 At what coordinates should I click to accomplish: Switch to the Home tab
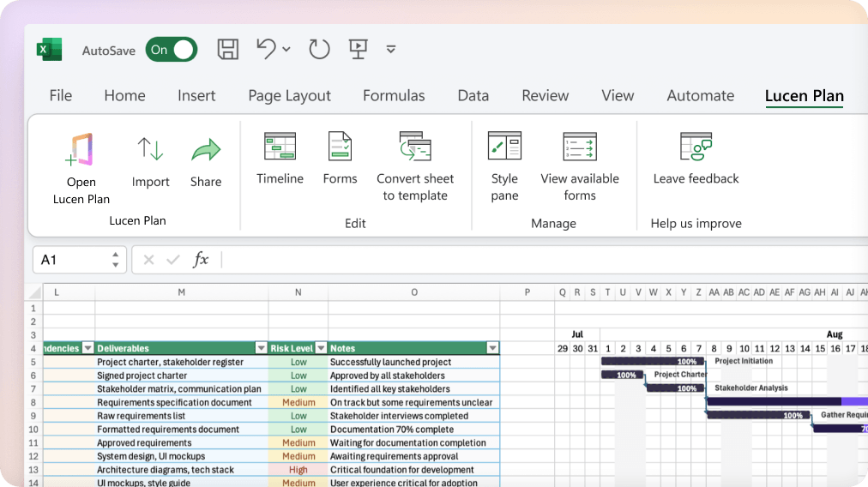click(124, 96)
